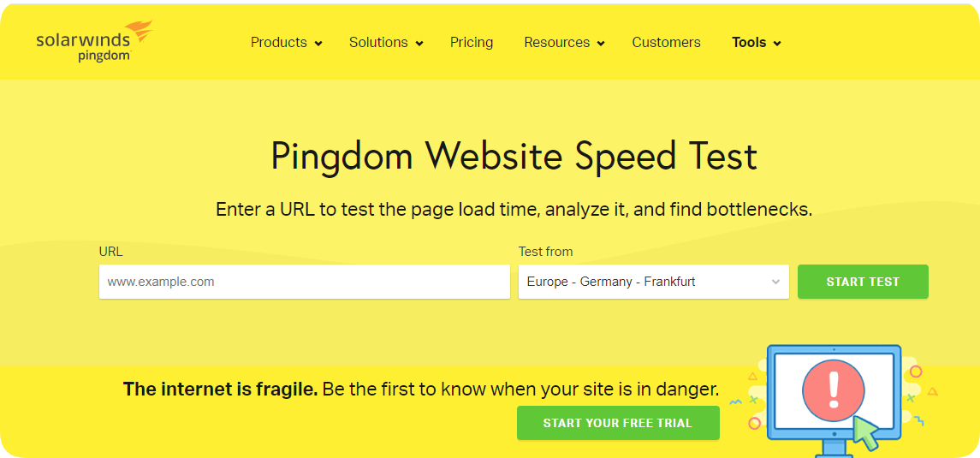Click the Pingdom Website Speed Test heading
The height and width of the screenshot is (458, 980).
coord(514,157)
